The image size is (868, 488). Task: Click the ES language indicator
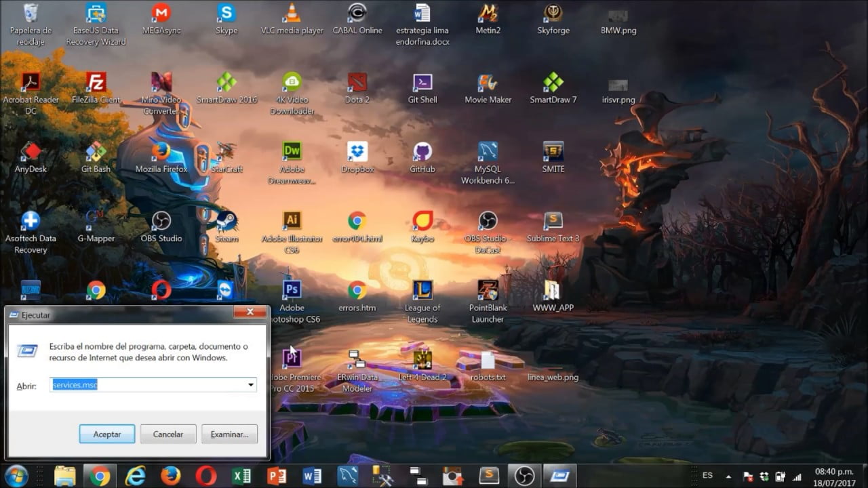click(x=708, y=476)
